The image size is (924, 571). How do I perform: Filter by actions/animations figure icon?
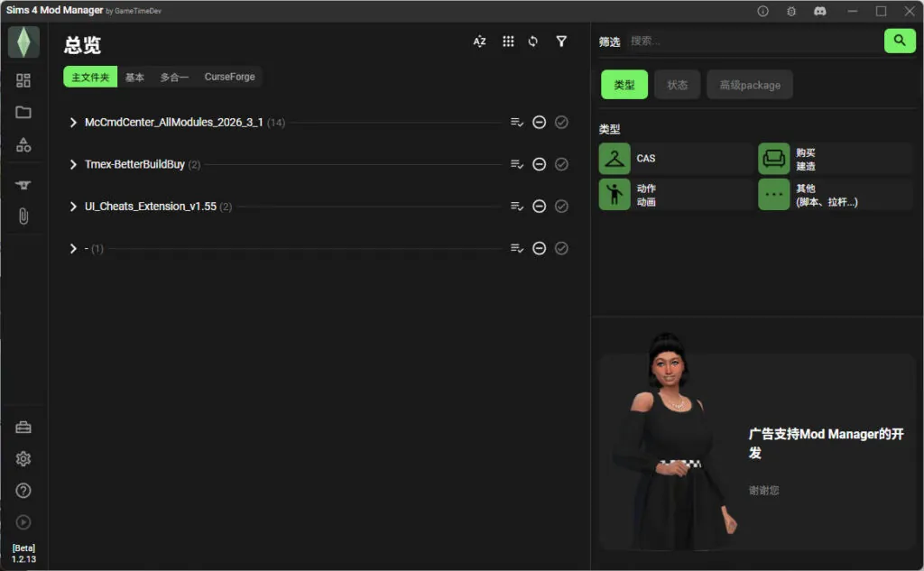pos(614,194)
